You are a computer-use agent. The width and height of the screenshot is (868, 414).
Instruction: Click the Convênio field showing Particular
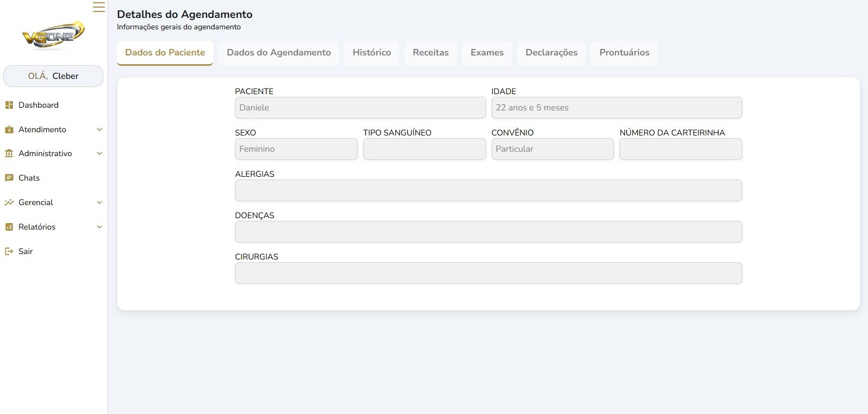[x=553, y=149]
